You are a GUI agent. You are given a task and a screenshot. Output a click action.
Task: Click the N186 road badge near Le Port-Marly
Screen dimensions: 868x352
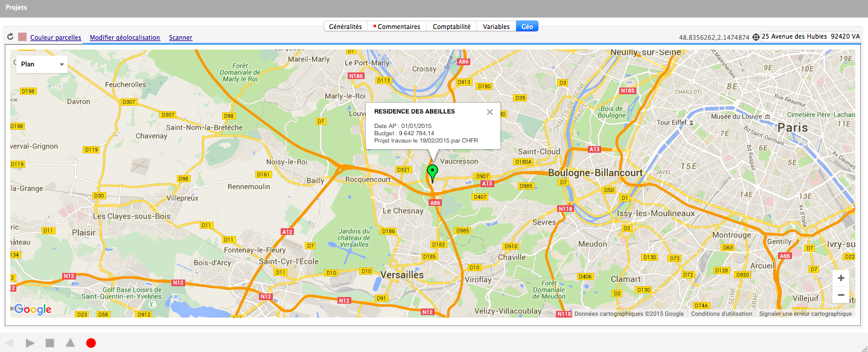[x=356, y=76]
